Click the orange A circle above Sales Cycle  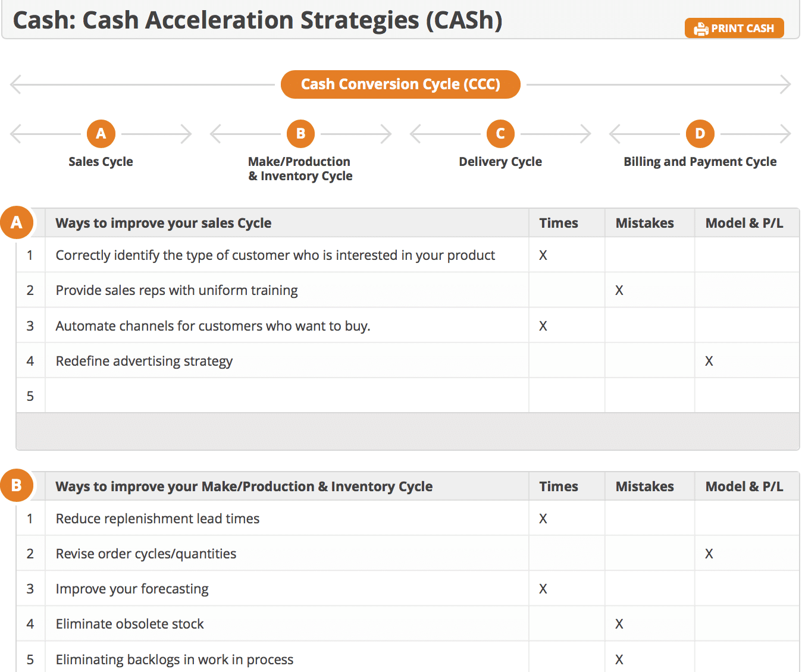(x=101, y=134)
